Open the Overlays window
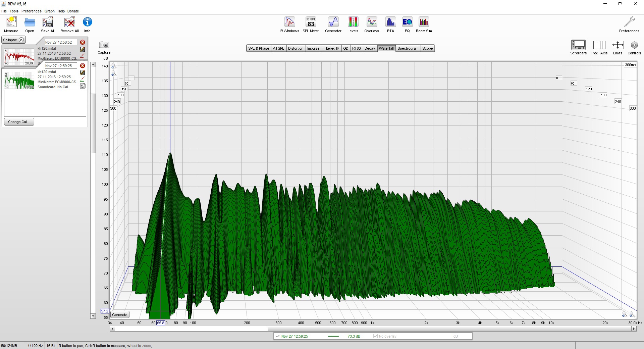Viewport: 644px width, 349px height. coord(372,25)
